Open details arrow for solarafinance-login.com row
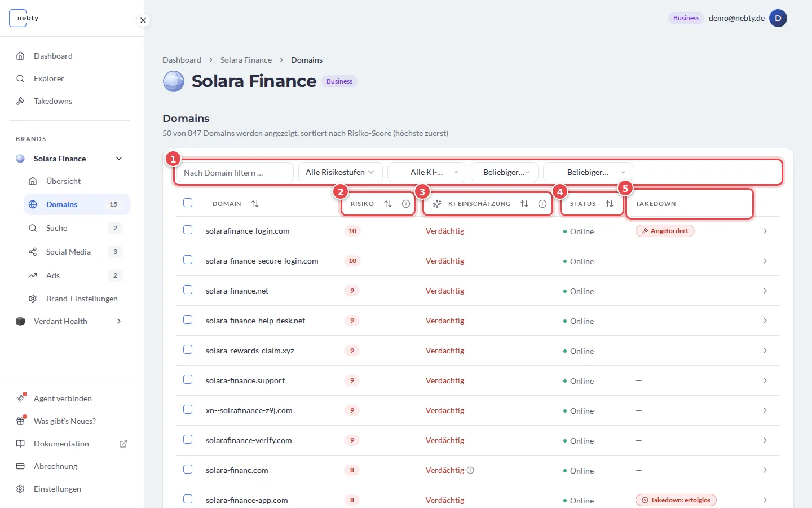The width and height of the screenshot is (812, 508). point(765,231)
